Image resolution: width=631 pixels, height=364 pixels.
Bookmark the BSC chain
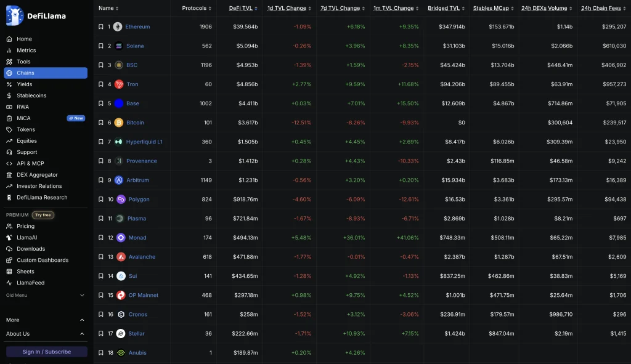(100, 65)
